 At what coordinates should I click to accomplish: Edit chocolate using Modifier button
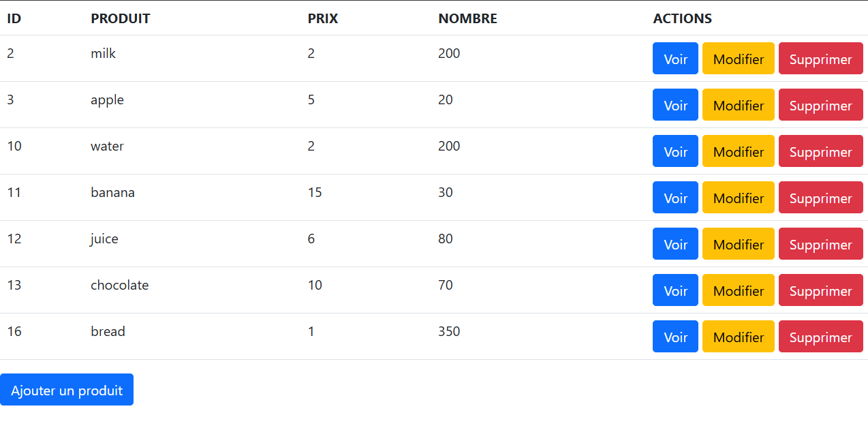point(738,290)
